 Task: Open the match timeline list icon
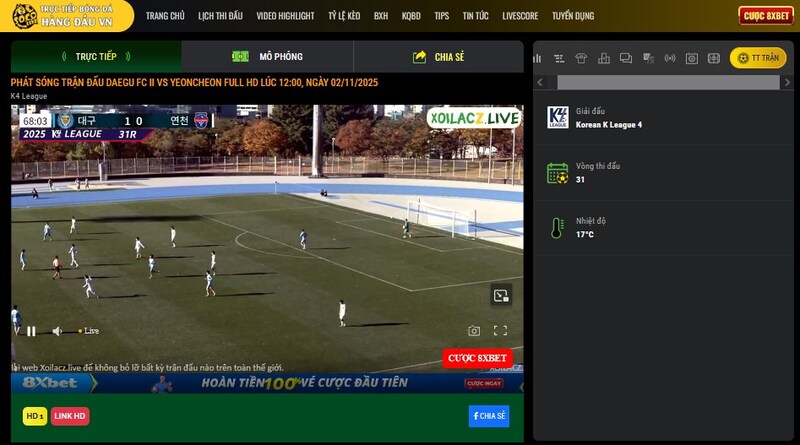pos(559,59)
